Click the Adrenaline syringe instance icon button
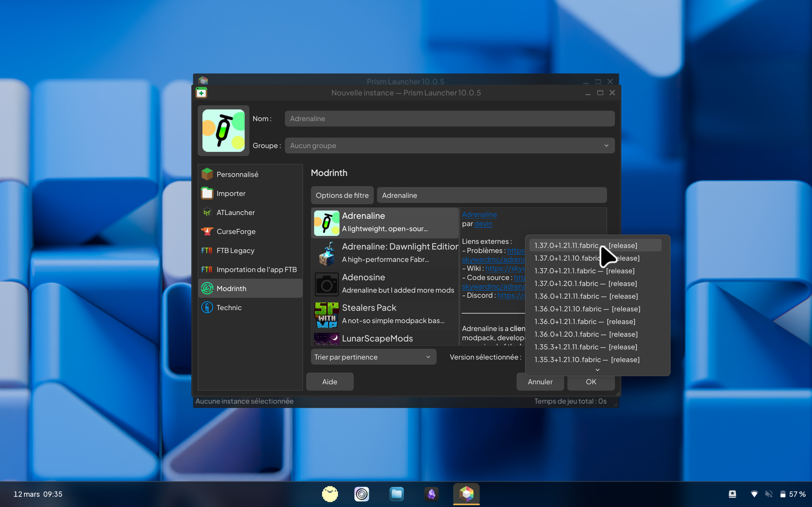812x507 pixels. (223, 130)
